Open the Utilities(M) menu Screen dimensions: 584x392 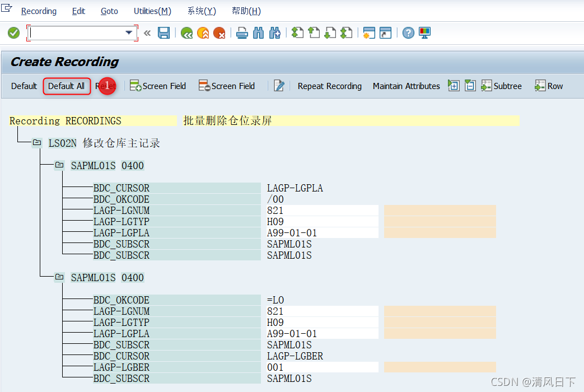point(152,11)
